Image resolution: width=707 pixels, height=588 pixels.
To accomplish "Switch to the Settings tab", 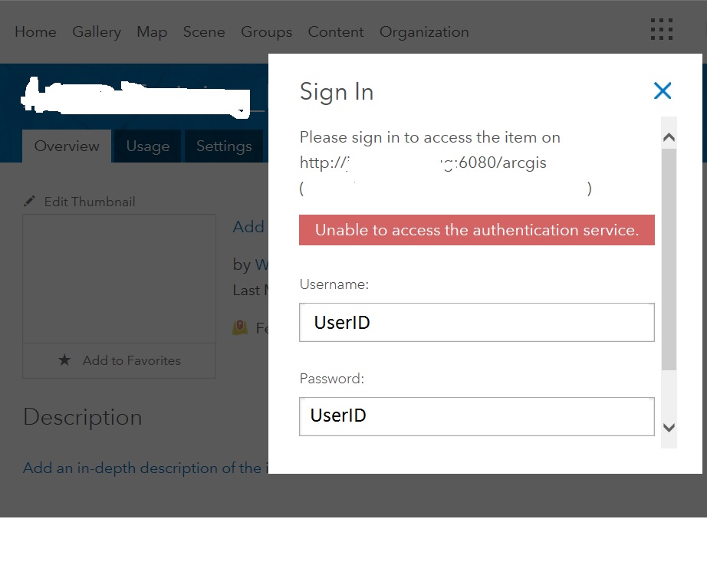I will pyautogui.click(x=224, y=146).
